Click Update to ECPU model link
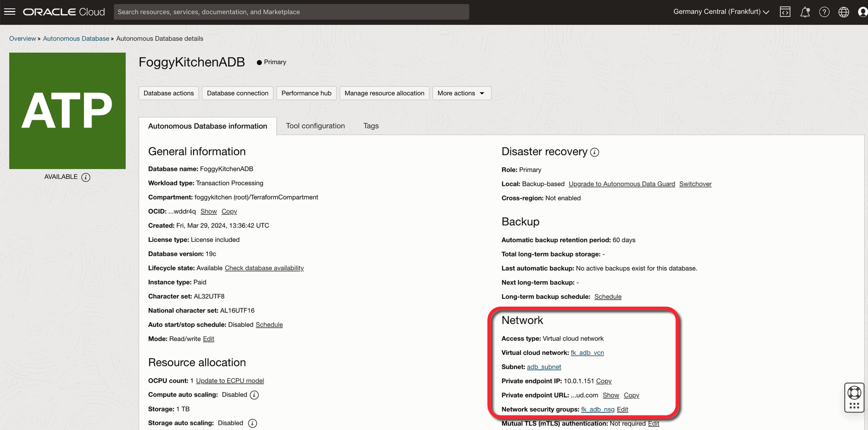 click(230, 381)
